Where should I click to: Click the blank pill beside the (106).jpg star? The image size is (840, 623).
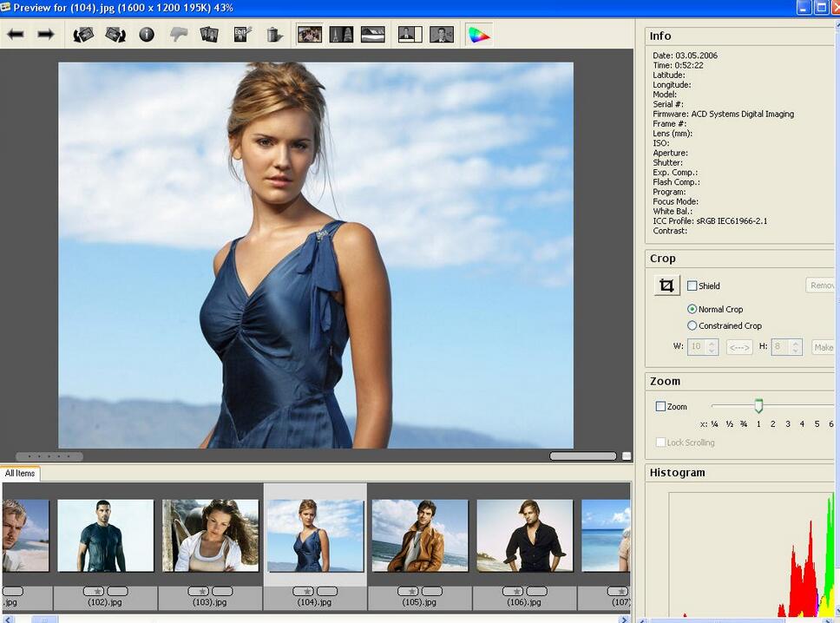point(537,591)
